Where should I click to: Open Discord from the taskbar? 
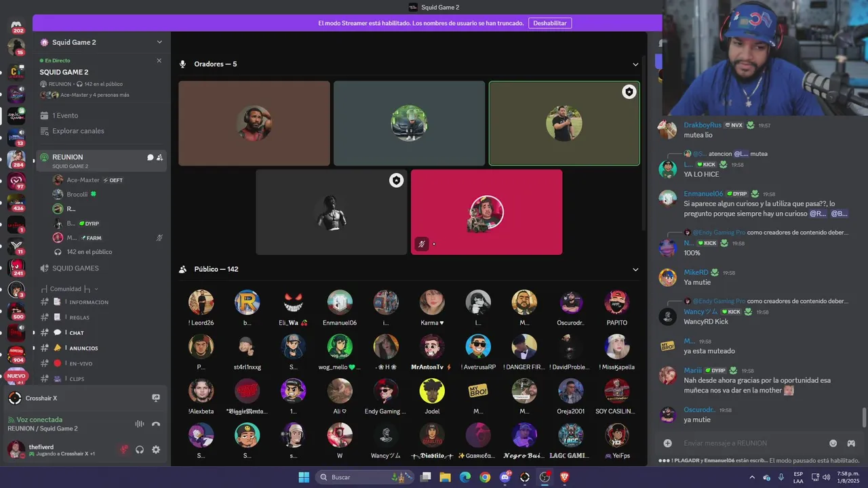(505, 477)
